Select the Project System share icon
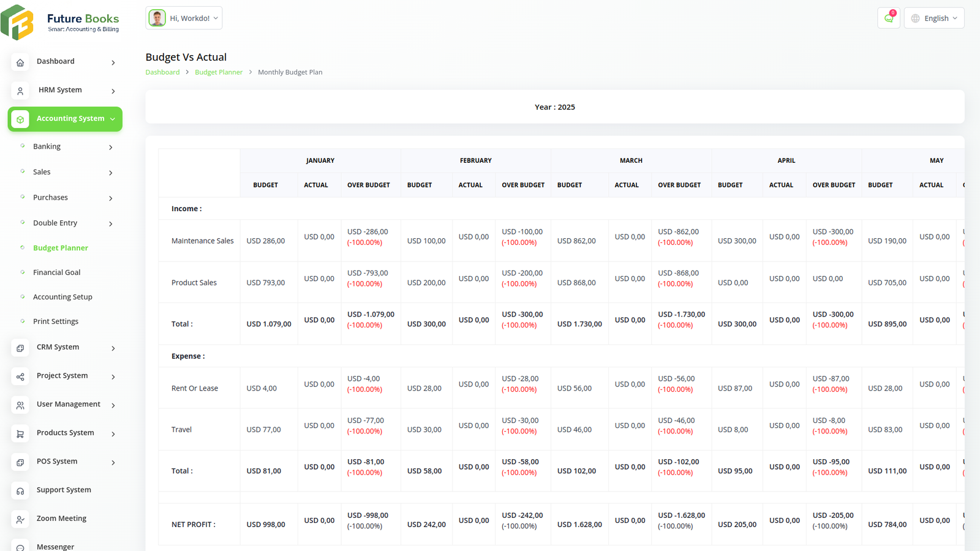 (20, 377)
